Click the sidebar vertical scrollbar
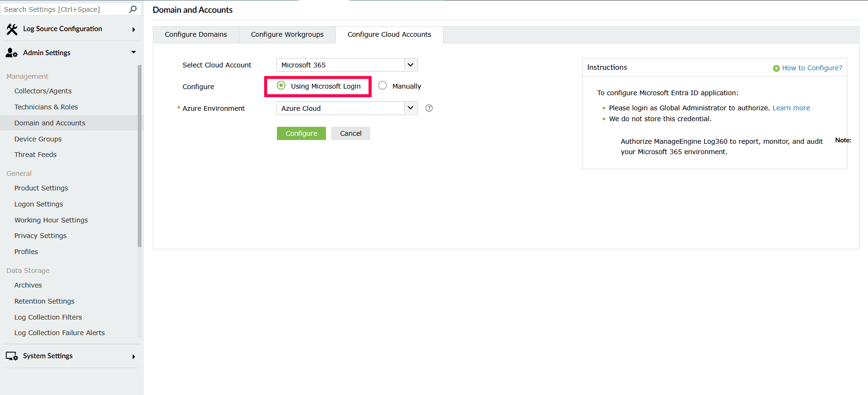868x395 pixels. click(140, 156)
